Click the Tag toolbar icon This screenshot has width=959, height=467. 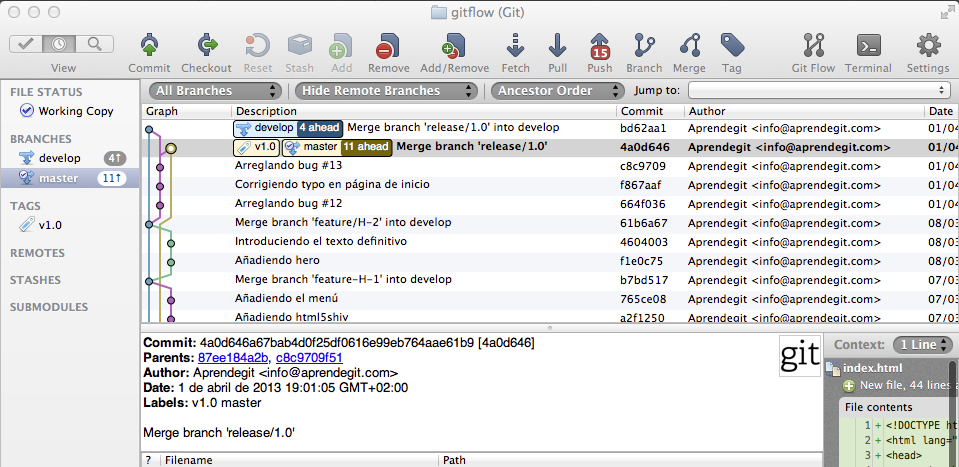[732, 46]
